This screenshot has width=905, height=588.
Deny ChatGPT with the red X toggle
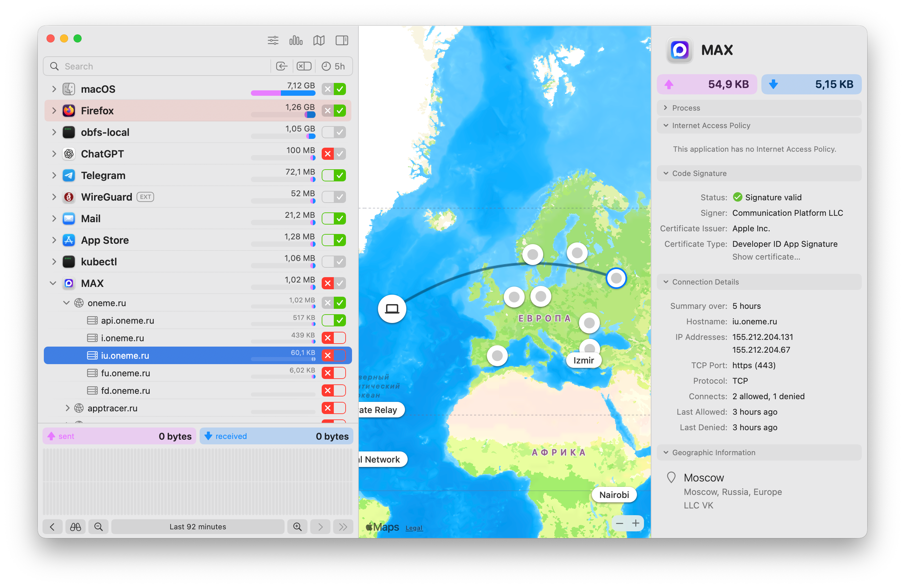click(328, 154)
